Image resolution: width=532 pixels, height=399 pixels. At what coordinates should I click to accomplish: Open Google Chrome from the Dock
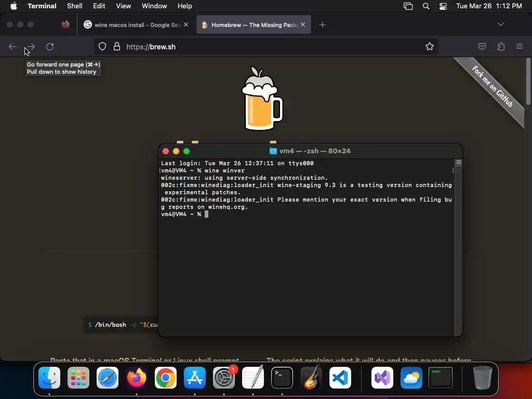(x=166, y=378)
